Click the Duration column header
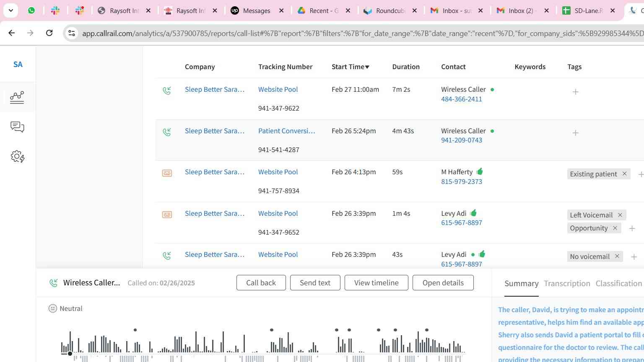This screenshot has width=644, height=362. click(406, 67)
